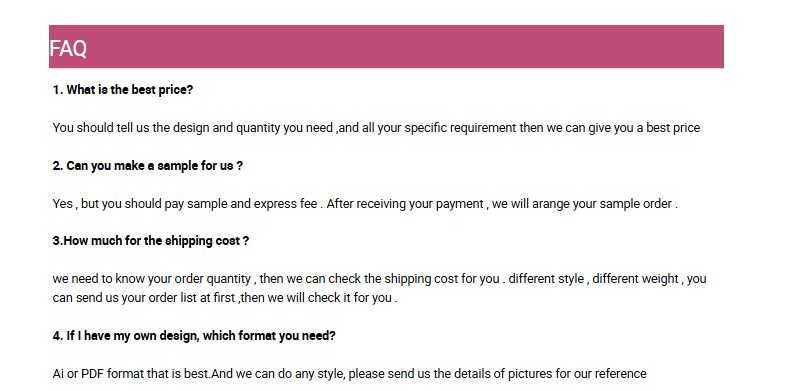Click answer about design and quantity
Image resolution: width=789 pixels, height=391 pixels.
(376, 128)
